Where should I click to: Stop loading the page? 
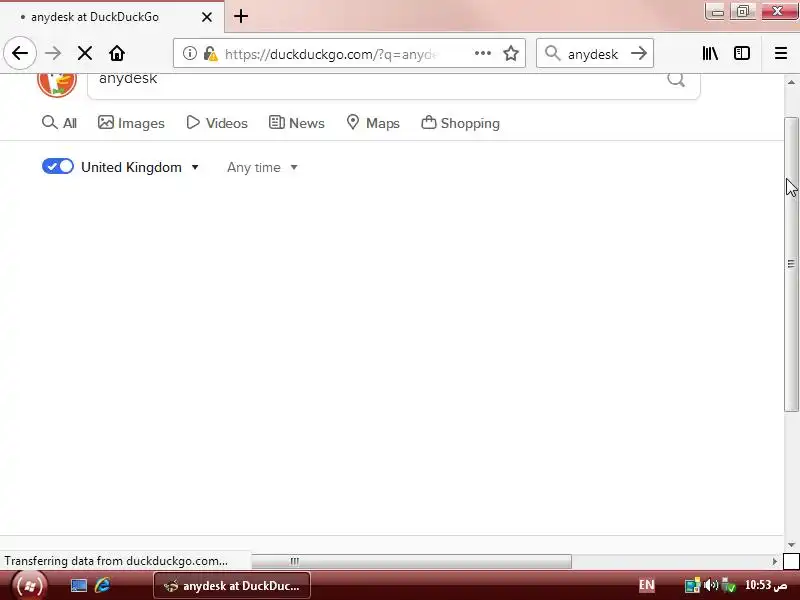pyautogui.click(x=85, y=53)
